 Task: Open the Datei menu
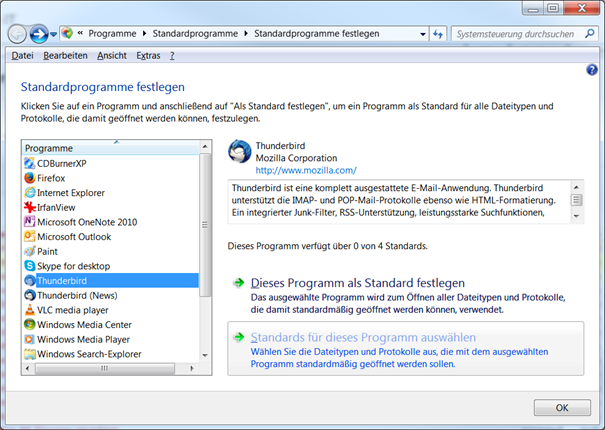[22, 55]
